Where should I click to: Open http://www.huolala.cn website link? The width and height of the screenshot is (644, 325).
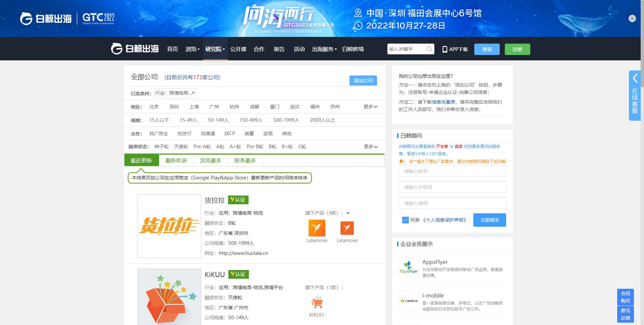243,253
